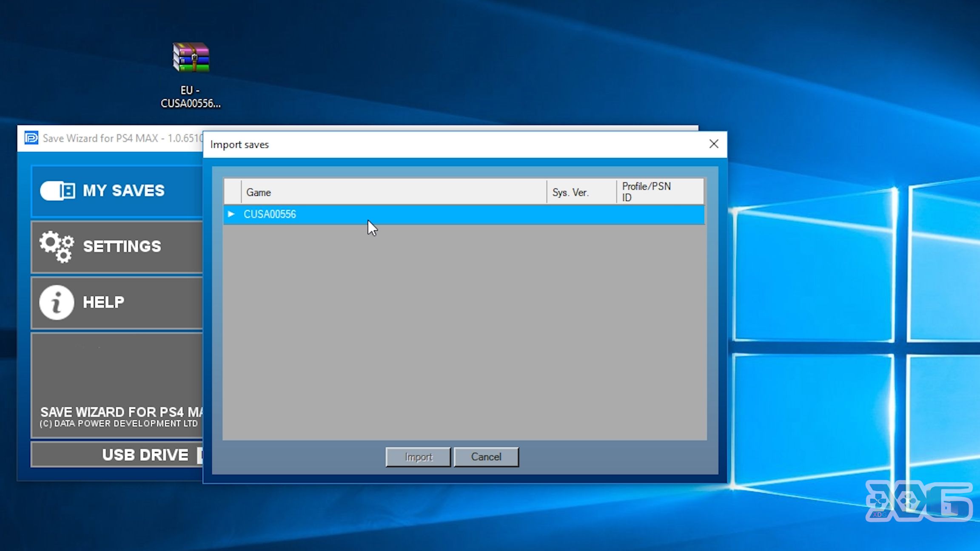This screenshot has height=551, width=980.
Task: Close the Import saves dialog
Action: pos(714,144)
